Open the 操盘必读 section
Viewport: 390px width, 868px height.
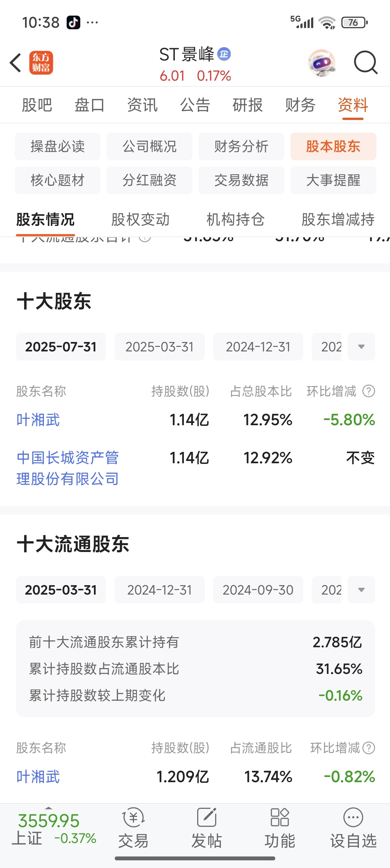point(58,147)
